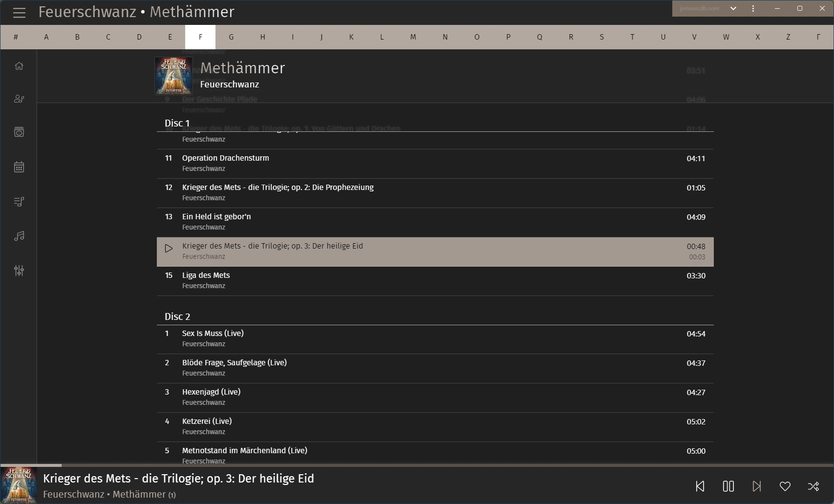Skip to the next track
Screen dimensions: 834x504
point(757,486)
